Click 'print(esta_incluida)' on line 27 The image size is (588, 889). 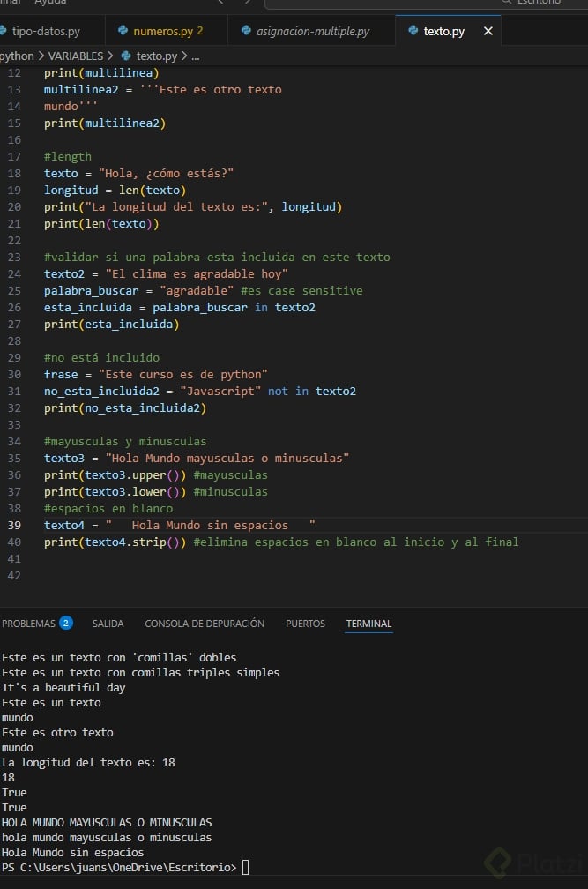pos(112,325)
